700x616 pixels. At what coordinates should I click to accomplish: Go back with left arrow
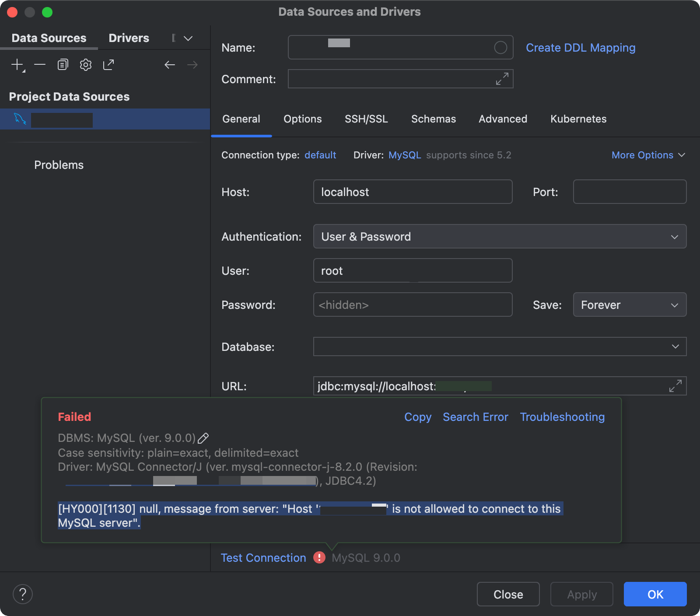tap(170, 65)
